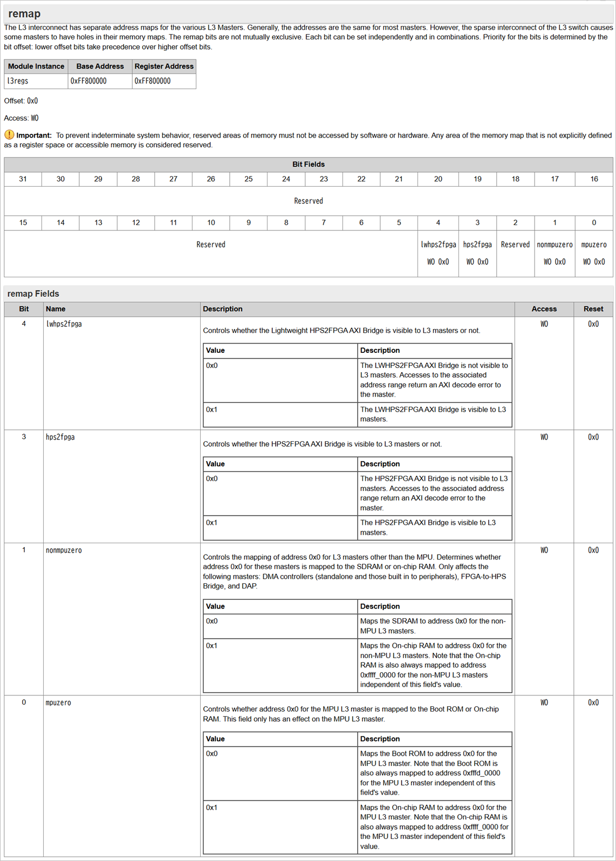616x861 pixels.
Task: Click the Access column header in remap Fields
Action: (x=544, y=309)
